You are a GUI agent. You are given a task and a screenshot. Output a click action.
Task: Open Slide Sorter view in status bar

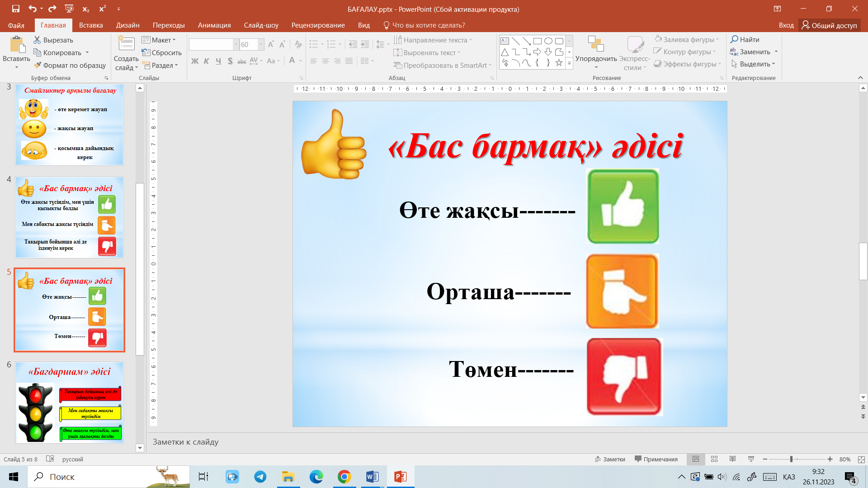(714, 459)
